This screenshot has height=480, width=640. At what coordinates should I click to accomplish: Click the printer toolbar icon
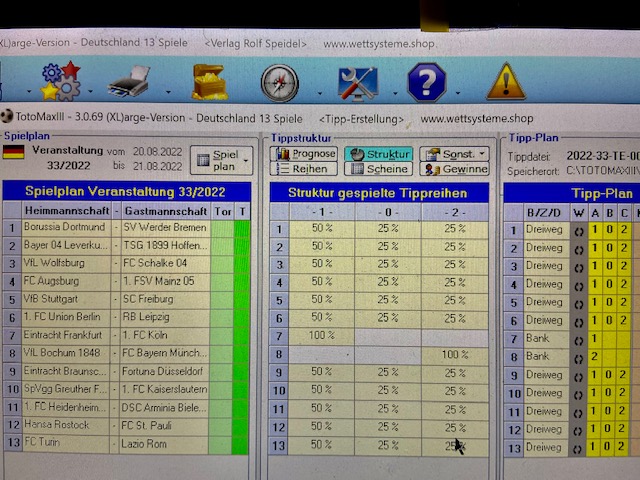coord(130,82)
